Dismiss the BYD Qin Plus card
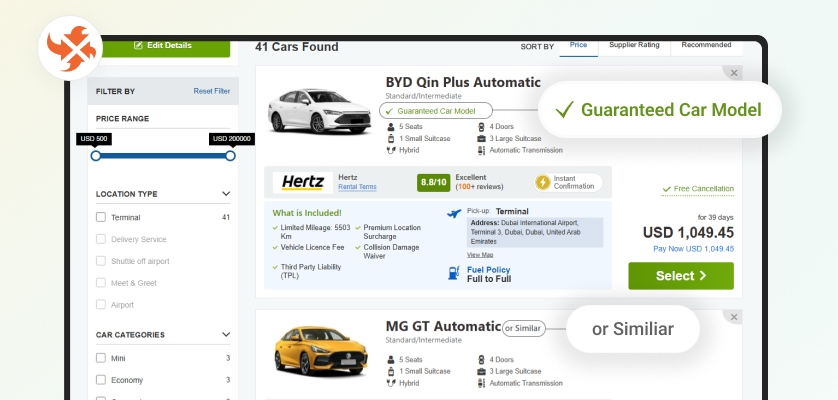Image resolution: width=838 pixels, height=400 pixels. pyautogui.click(x=734, y=73)
